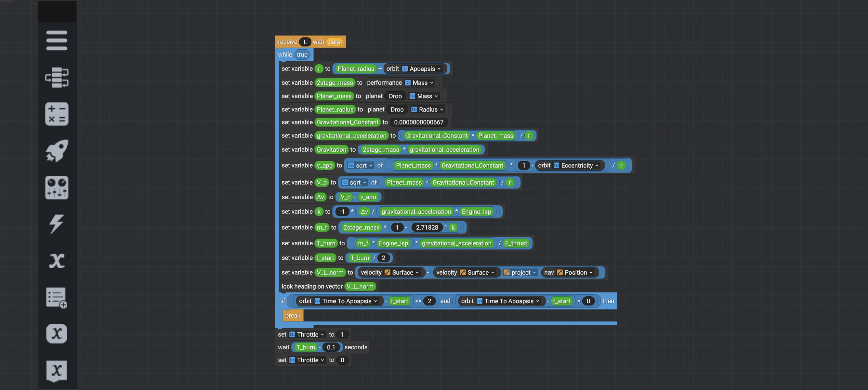Image resolution: width=868 pixels, height=390 pixels.
Task: Click the > 0 comparison value
Action: pos(588,301)
